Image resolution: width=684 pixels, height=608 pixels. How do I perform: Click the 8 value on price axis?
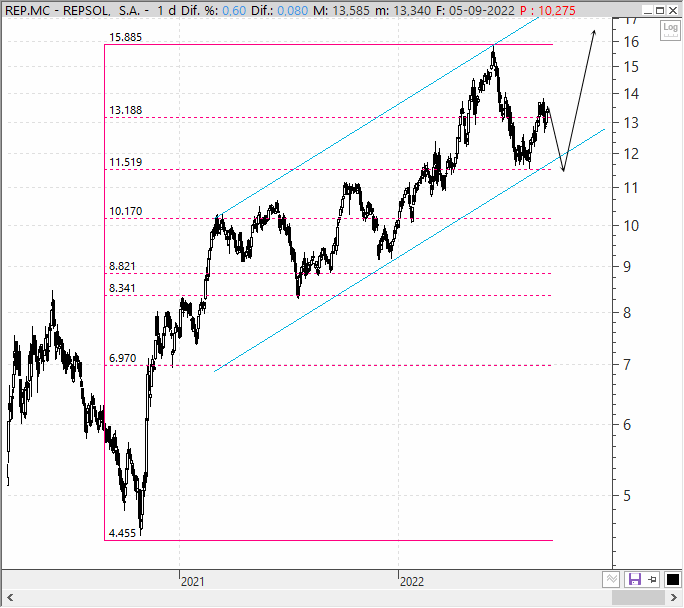tap(627, 312)
